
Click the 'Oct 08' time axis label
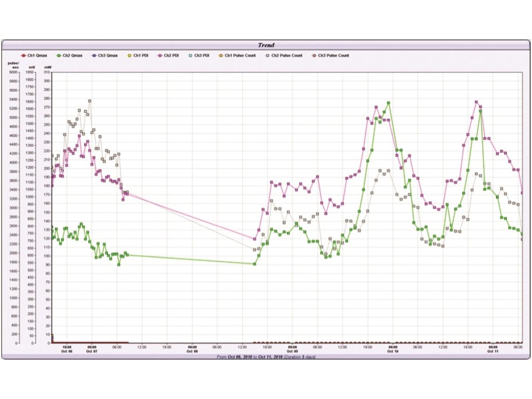[x=192, y=351]
